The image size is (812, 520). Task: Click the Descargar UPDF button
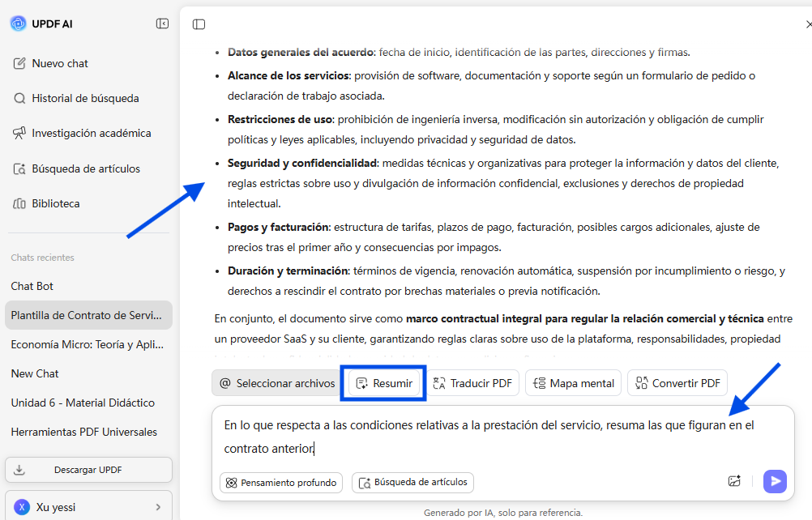point(88,470)
